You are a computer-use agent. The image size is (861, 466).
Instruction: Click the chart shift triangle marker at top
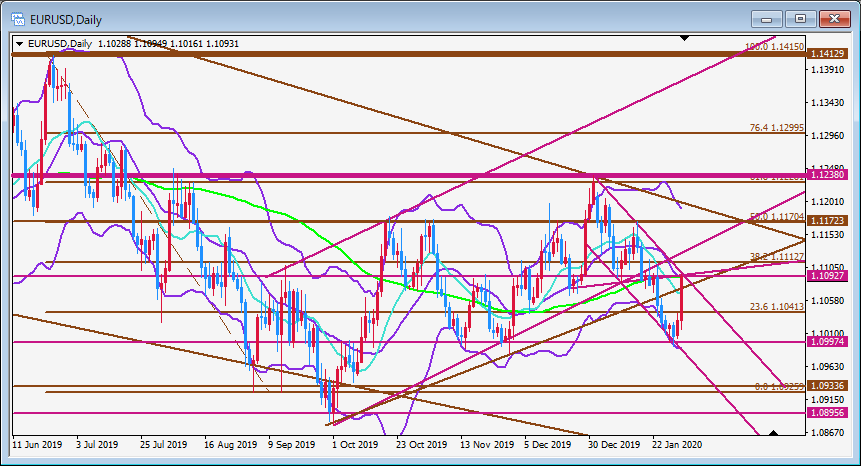(684, 38)
